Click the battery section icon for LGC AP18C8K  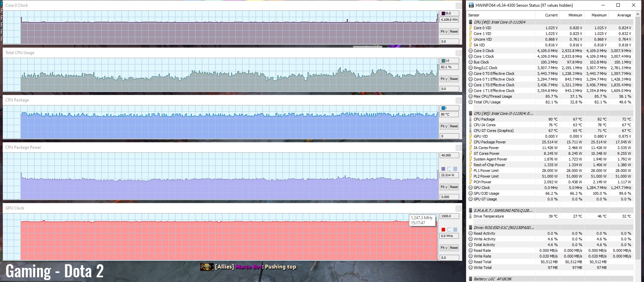(471, 279)
